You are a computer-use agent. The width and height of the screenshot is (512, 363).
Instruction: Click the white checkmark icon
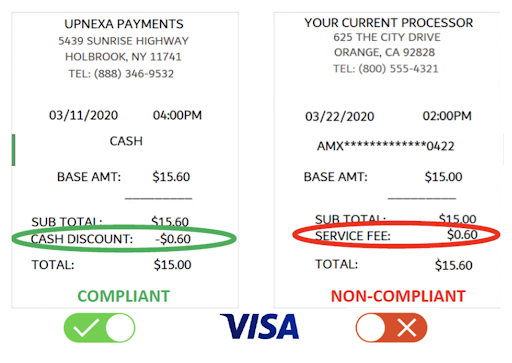click(x=86, y=328)
